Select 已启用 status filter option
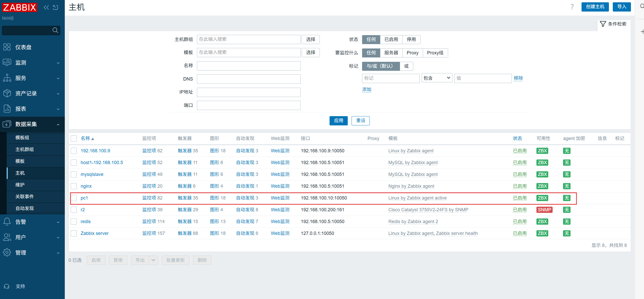 [x=391, y=39]
